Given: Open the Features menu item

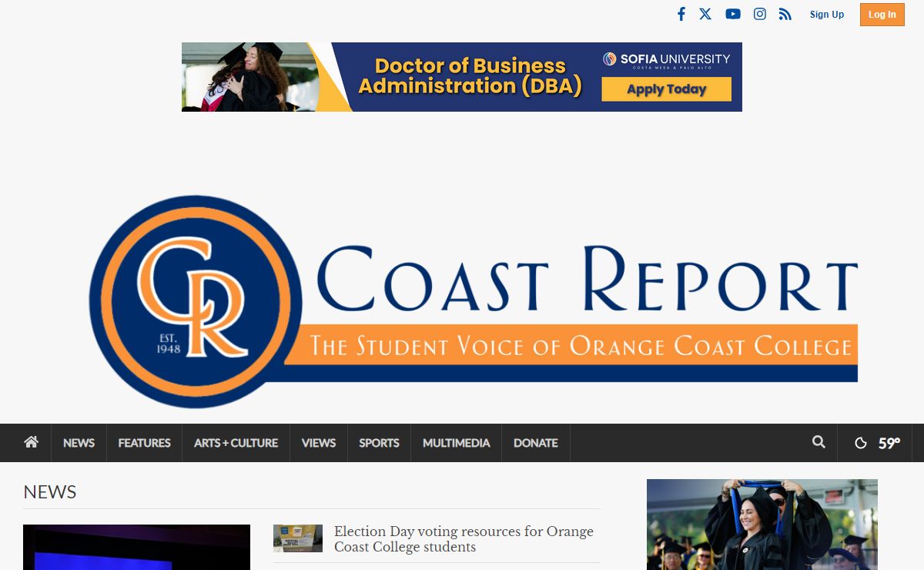Looking at the screenshot, I should (144, 443).
